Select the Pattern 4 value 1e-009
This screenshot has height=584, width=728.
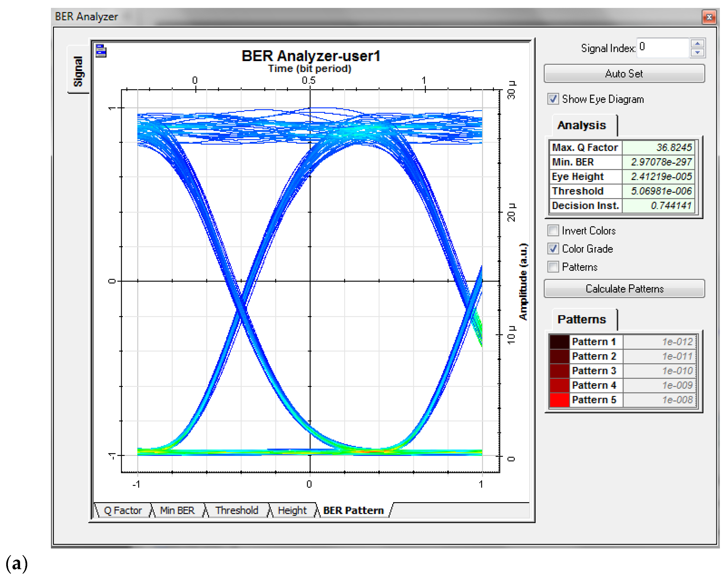click(660, 385)
